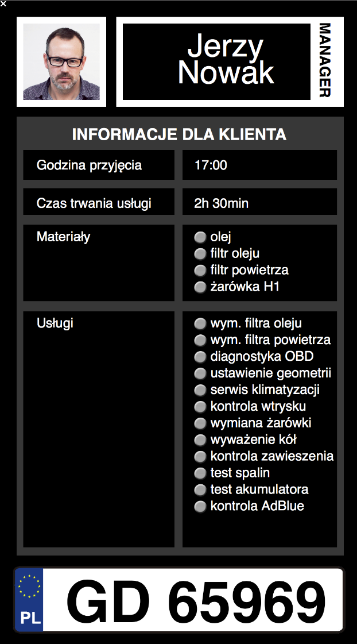Select the wym. filtra oleju service indicator
Screen dimensions: 357x644
200,323
